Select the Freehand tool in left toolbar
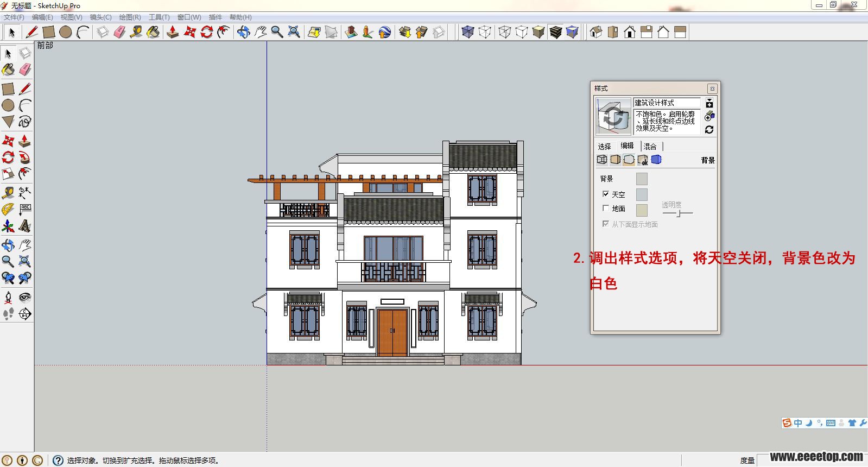The image size is (868, 467). pos(25,121)
